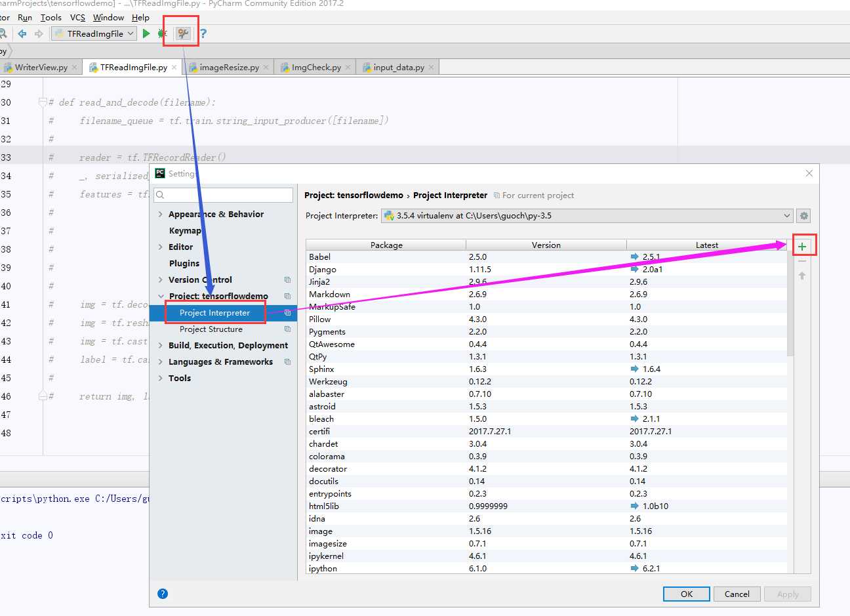Expand the Version Control node
Viewport: 850px width, 616px height.
click(x=161, y=280)
